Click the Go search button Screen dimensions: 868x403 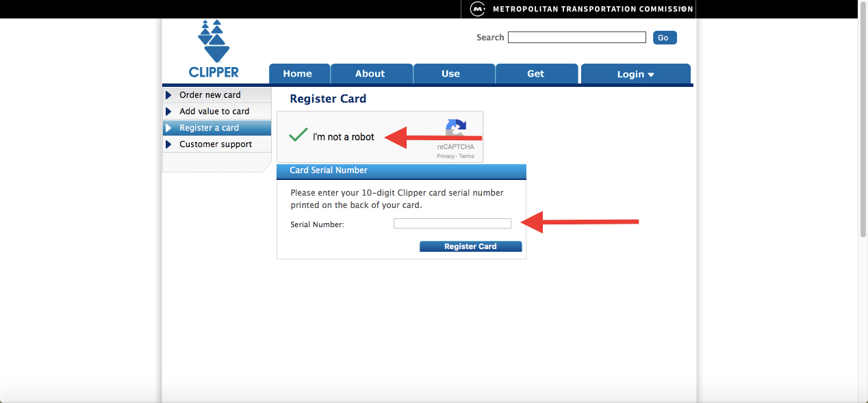pyautogui.click(x=664, y=38)
